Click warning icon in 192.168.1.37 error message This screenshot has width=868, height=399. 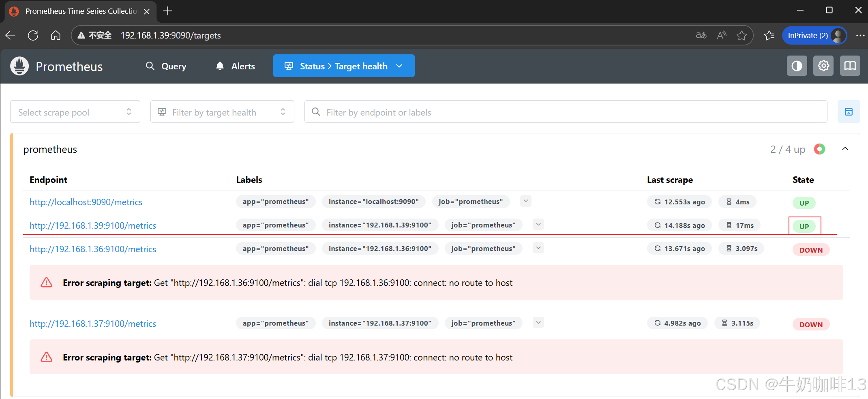47,357
